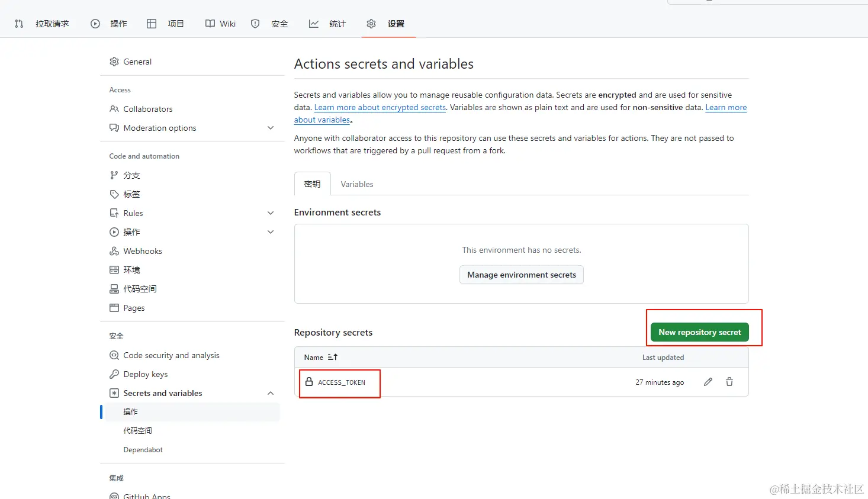Click New repository secret button
Image resolution: width=868 pixels, height=499 pixels.
[x=699, y=332]
